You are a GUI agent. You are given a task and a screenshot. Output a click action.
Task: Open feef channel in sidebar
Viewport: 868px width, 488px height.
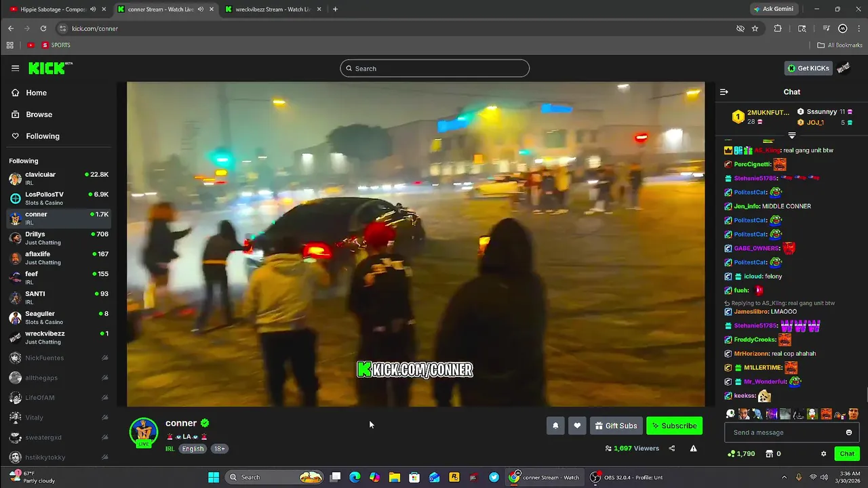[58, 277]
